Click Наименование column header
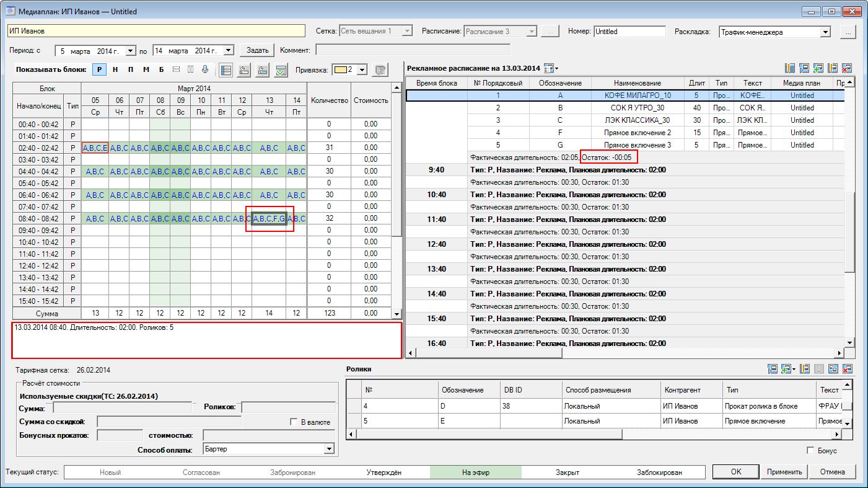Screen dimensions: 868x488 (x=637, y=83)
